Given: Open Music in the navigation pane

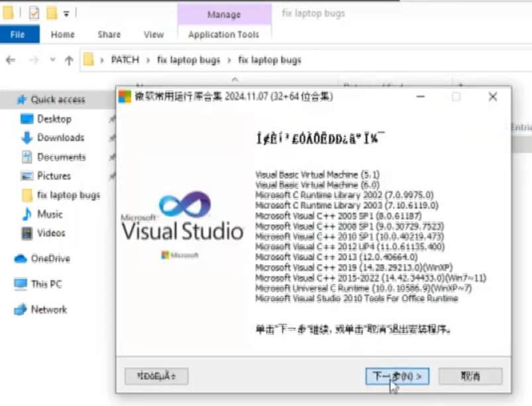Looking at the screenshot, I should (x=50, y=214).
